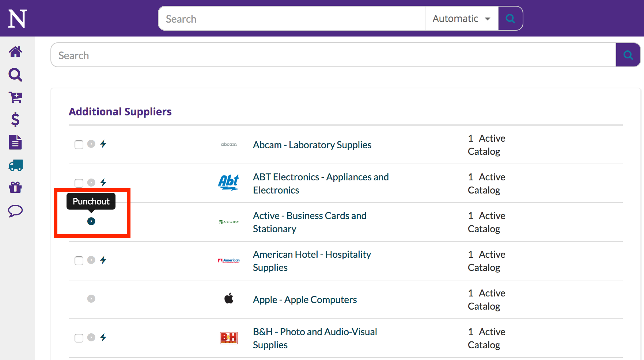Viewport: 644px width, 360px height.
Task: Click the B&H logo thumbnail
Action: [x=229, y=338]
